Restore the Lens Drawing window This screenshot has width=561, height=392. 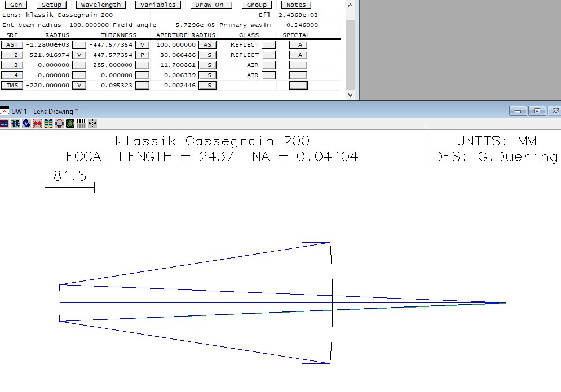(x=537, y=111)
